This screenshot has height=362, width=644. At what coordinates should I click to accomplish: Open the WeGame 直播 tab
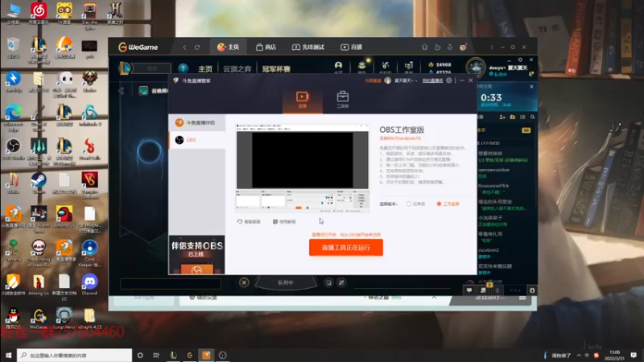pyautogui.click(x=352, y=47)
